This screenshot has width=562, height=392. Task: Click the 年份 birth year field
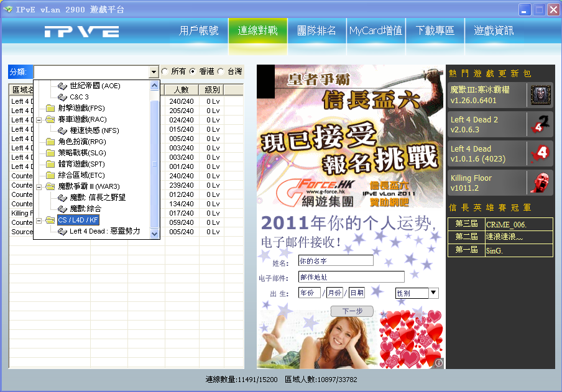point(310,293)
